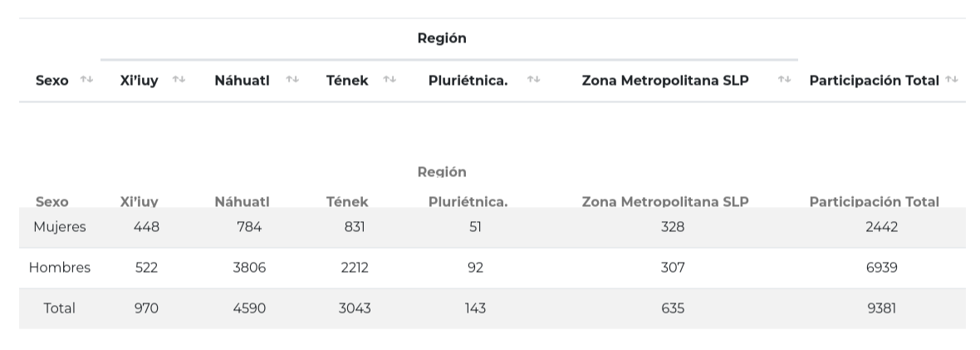Select the cell showing 307
The height and width of the screenshot is (350, 980).
[673, 268]
